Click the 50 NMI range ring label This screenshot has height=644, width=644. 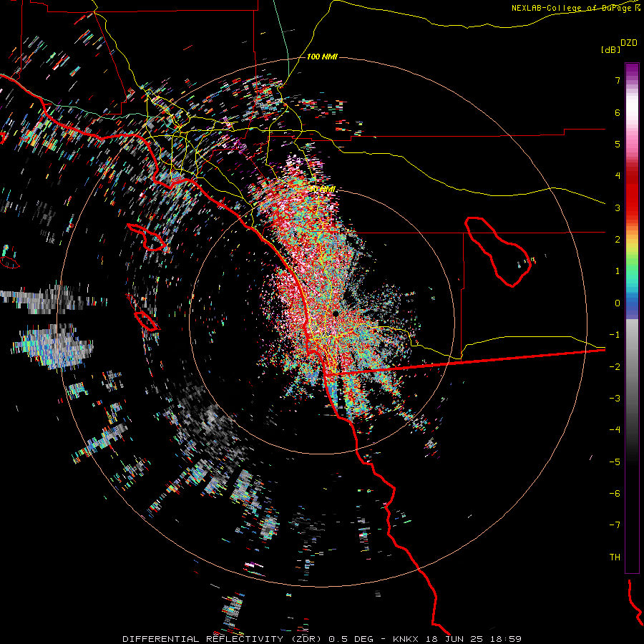tap(322, 189)
